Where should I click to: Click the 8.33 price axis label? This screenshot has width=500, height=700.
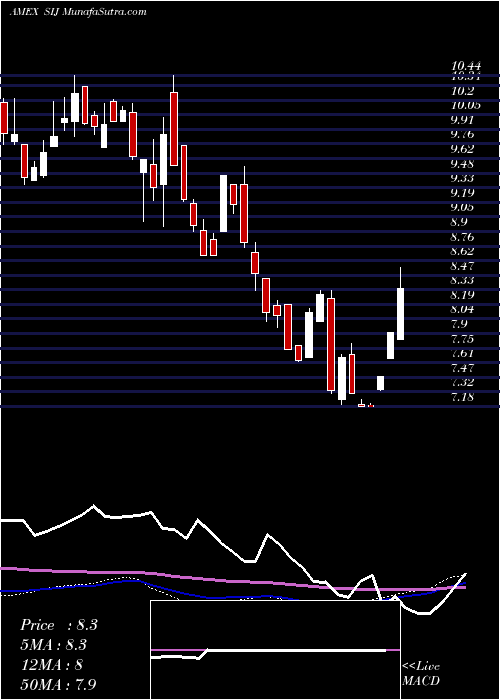coord(464,281)
